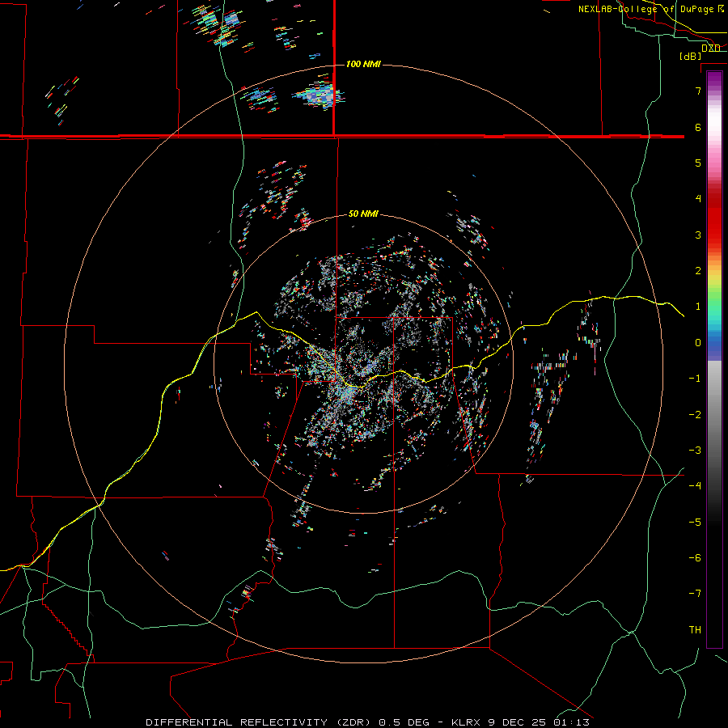Click the 100 NMI range ring label

(x=363, y=64)
